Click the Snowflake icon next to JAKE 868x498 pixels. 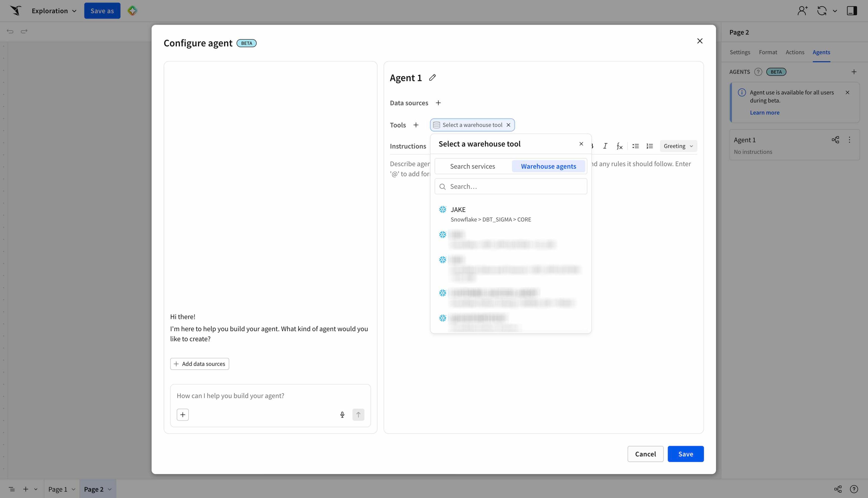pyautogui.click(x=443, y=209)
